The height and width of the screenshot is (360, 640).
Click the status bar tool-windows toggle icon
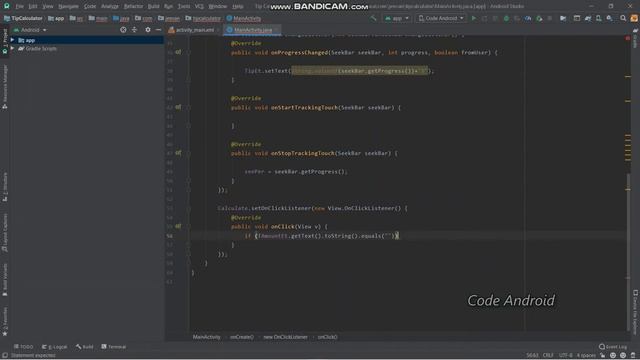[x=5, y=356]
